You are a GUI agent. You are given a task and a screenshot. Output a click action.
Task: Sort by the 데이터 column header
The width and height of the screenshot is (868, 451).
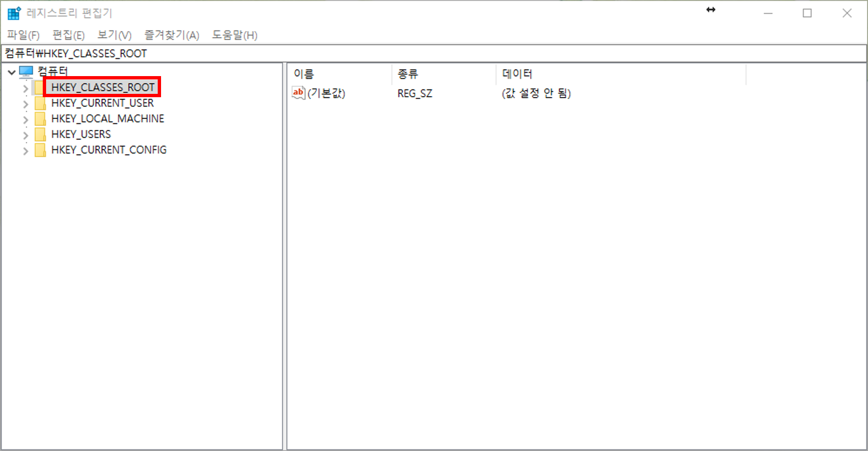pyautogui.click(x=621, y=74)
